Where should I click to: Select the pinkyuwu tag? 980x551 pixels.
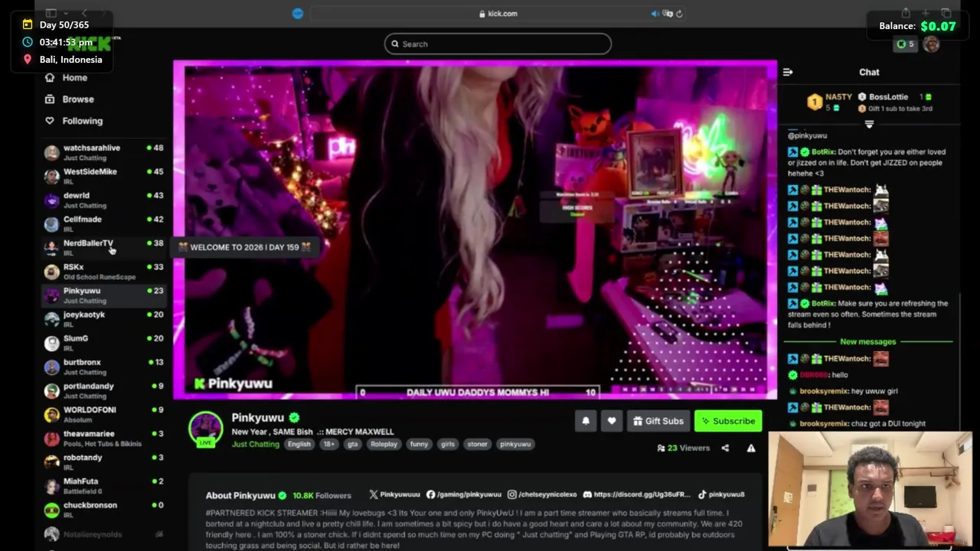coord(515,444)
